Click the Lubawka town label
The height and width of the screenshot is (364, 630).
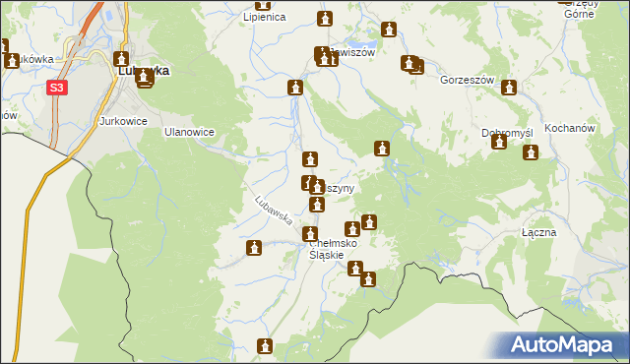tap(144, 71)
